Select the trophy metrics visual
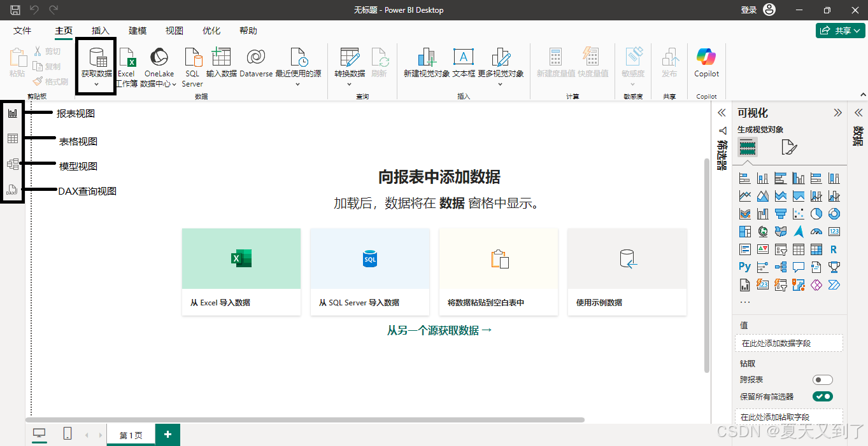The image size is (868, 446). click(834, 267)
